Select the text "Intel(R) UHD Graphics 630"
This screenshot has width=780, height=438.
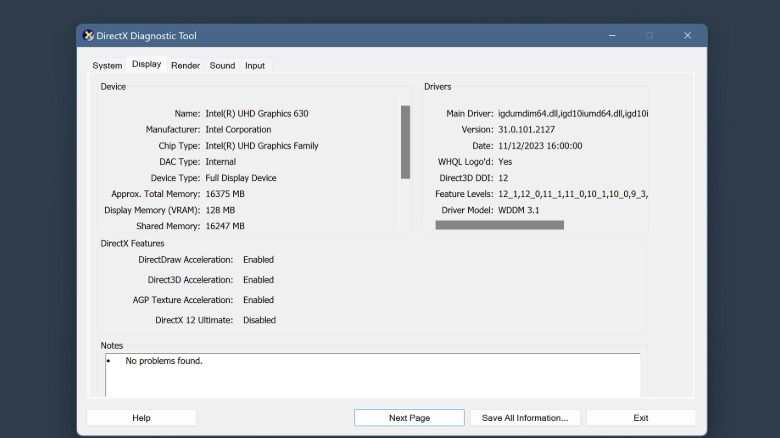pyautogui.click(x=257, y=113)
